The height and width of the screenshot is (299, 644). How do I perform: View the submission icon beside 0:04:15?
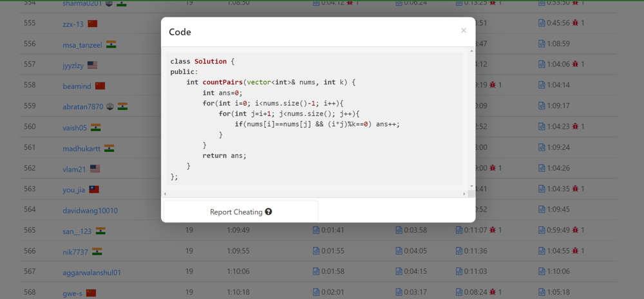coord(399,271)
